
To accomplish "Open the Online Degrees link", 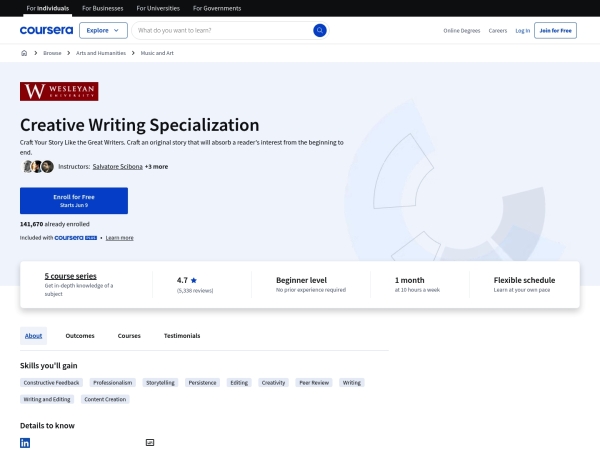I will pyautogui.click(x=461, y=31).
